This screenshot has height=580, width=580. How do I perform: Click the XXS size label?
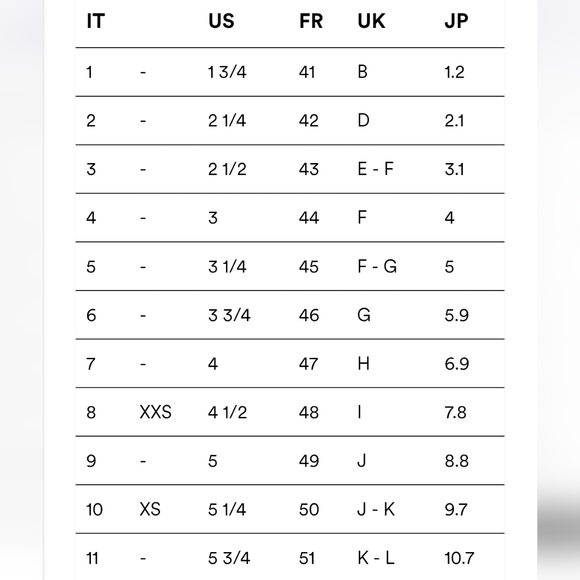155,412
